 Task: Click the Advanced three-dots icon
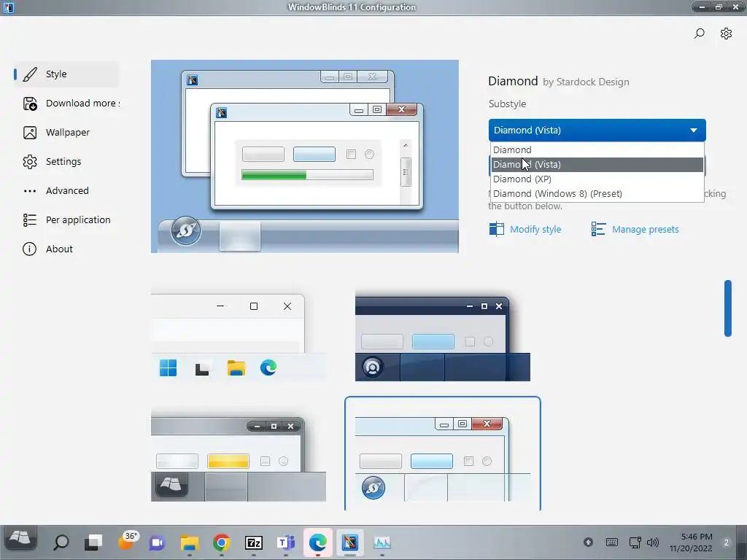(x=29, y=191)
